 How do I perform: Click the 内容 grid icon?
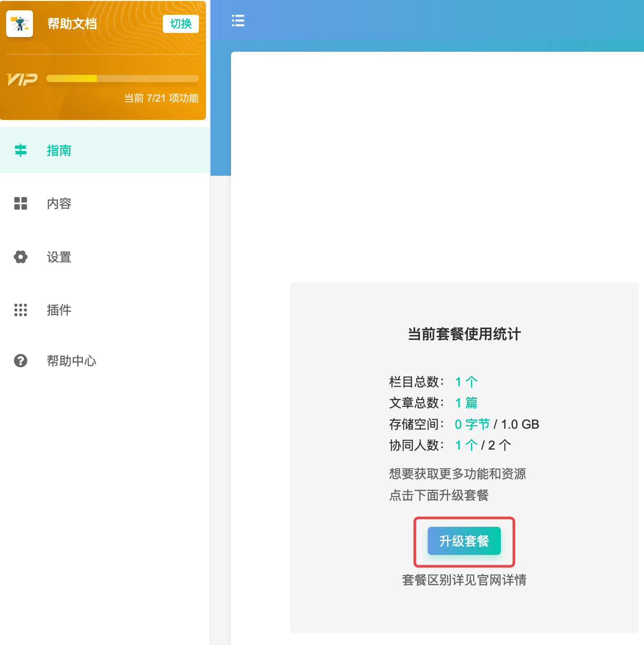(21, 203)
